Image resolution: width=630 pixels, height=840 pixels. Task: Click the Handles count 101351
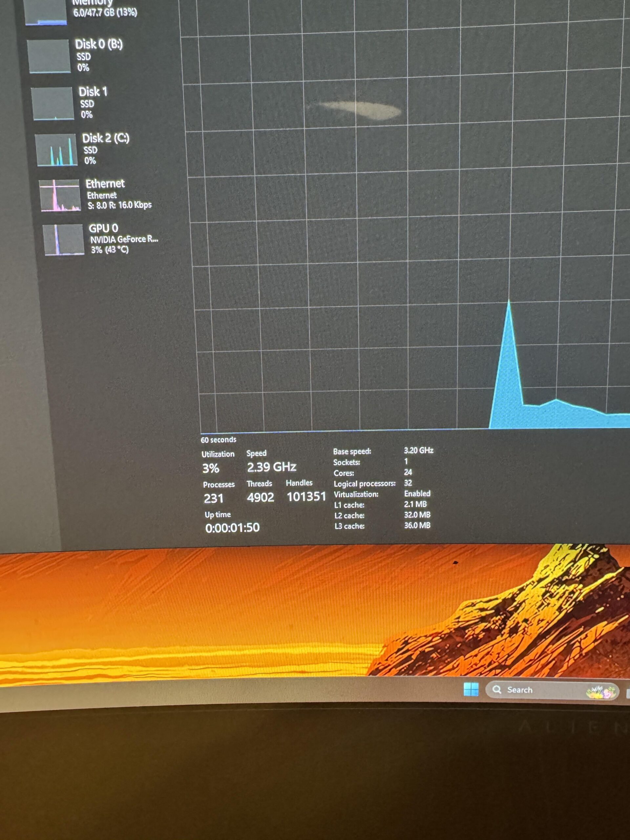point(306,497)
